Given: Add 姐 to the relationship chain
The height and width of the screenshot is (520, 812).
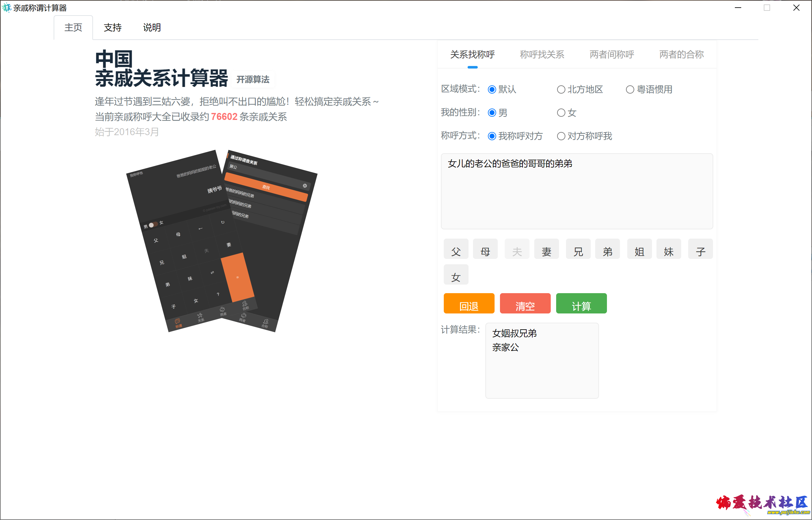Looking at the screenshot, I should pyautogui.click(x=639, y=249).
